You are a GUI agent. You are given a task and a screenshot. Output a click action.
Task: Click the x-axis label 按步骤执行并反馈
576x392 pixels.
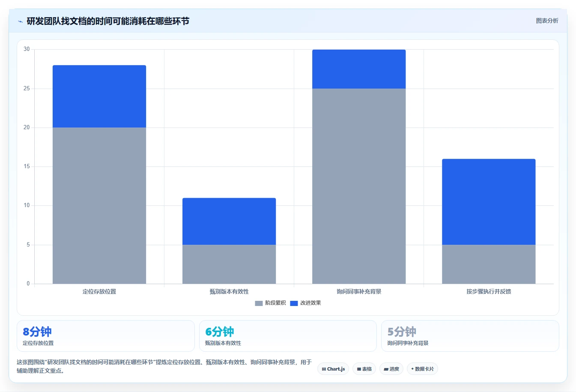[x=489, y=291]
